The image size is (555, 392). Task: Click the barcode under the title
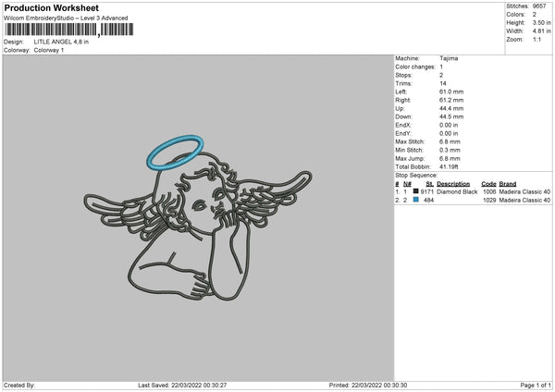click(69, 30)
